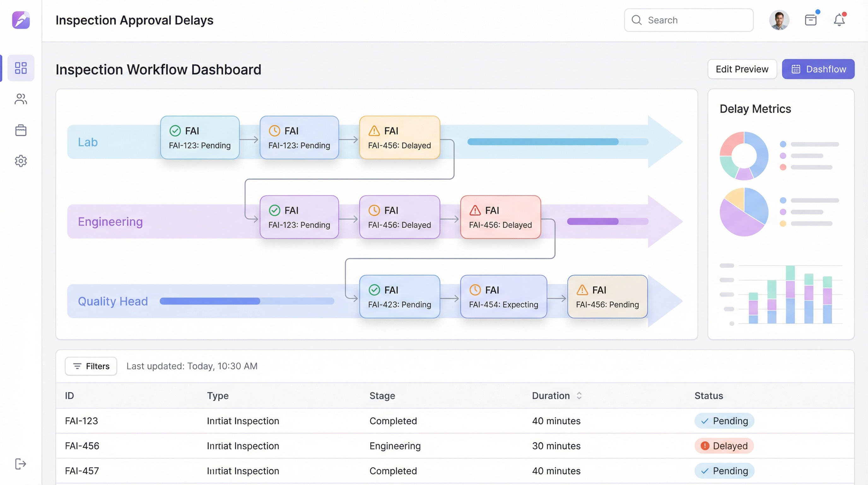This screenshot has height=485, width=868.
Task: Click the archive box icon in header
Action: [x=811, y=20]
